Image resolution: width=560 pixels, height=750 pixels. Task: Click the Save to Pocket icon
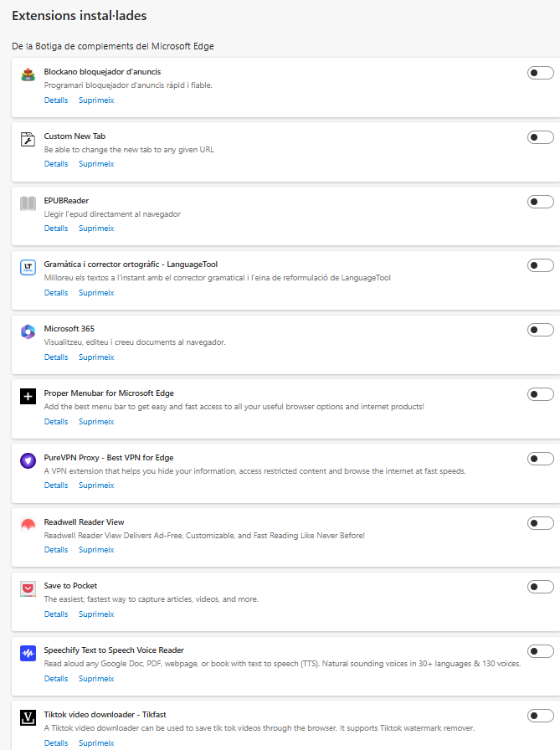click(x=28, y=589)
